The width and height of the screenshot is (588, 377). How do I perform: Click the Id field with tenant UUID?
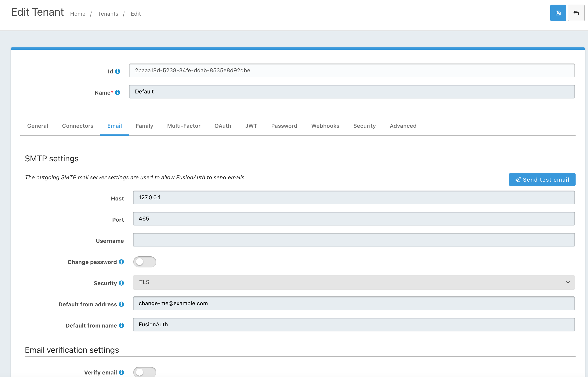pos(352,70)
